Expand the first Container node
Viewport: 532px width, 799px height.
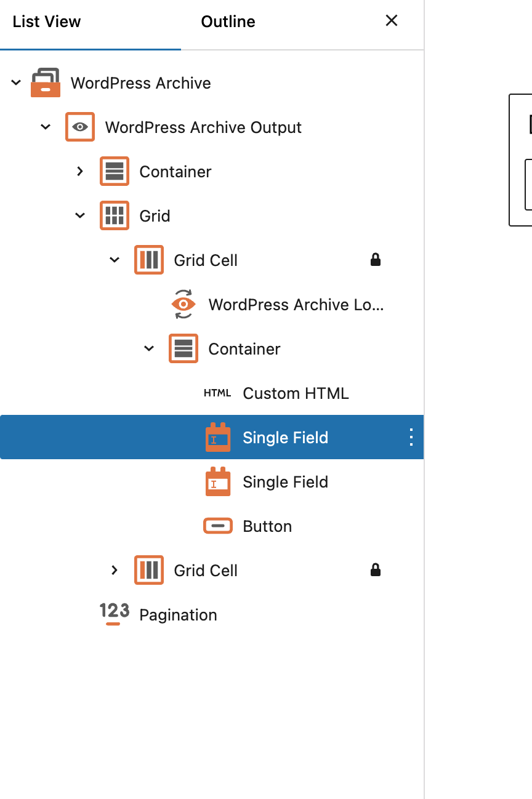point(80,172)
